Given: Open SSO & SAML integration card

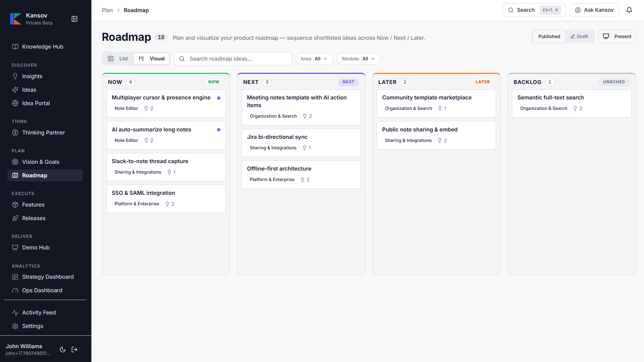Looking at the screenshot, I should click(x=166, y=199).
